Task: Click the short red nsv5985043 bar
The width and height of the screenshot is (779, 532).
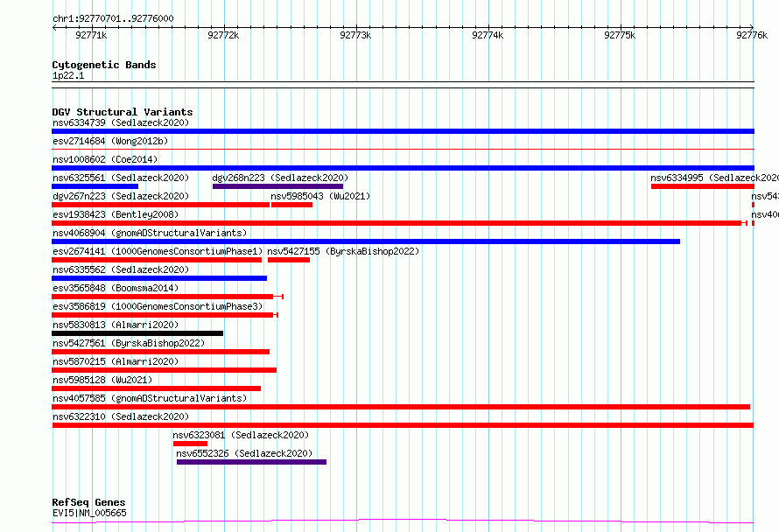Action: 291,205
